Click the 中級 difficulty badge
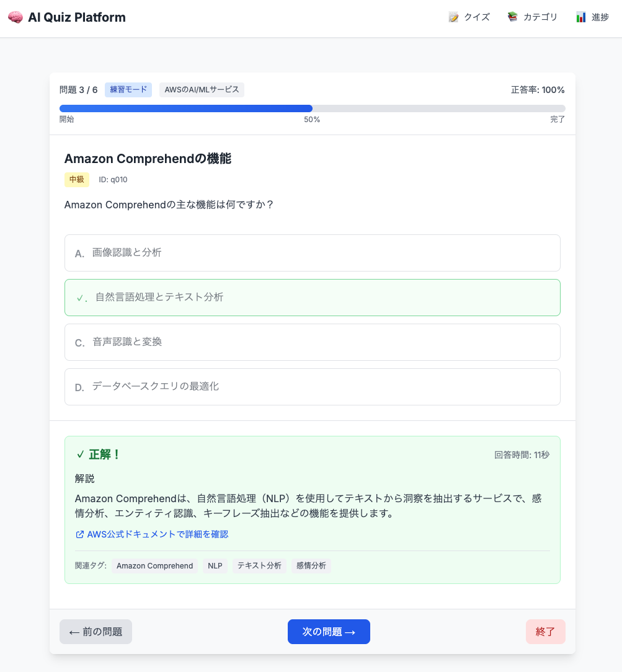This screenshot has width=622, height=672. 77,180
